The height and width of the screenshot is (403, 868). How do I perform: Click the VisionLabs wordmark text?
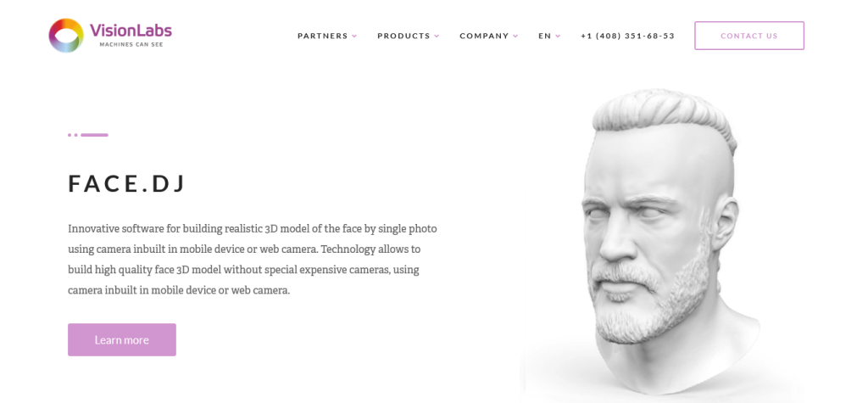pyautogui.click(x=131, y=30)
